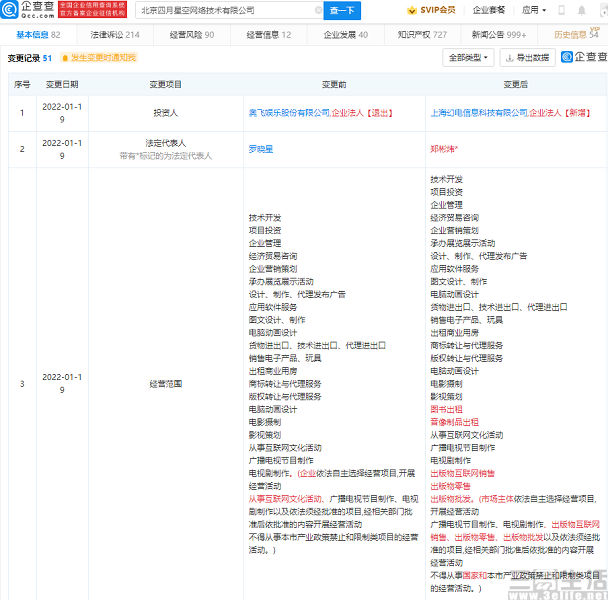Select the 法定代表人 change item cell
This screenshot has width=608, height=600.
(x=166, y=149)
